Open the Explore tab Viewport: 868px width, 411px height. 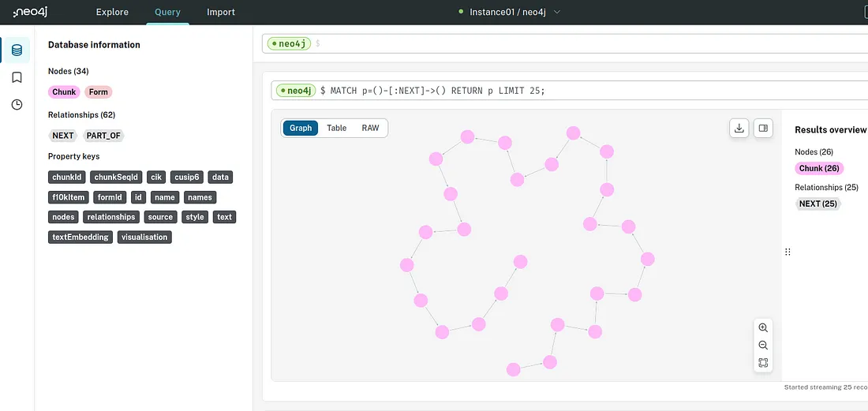coord(112,12)
